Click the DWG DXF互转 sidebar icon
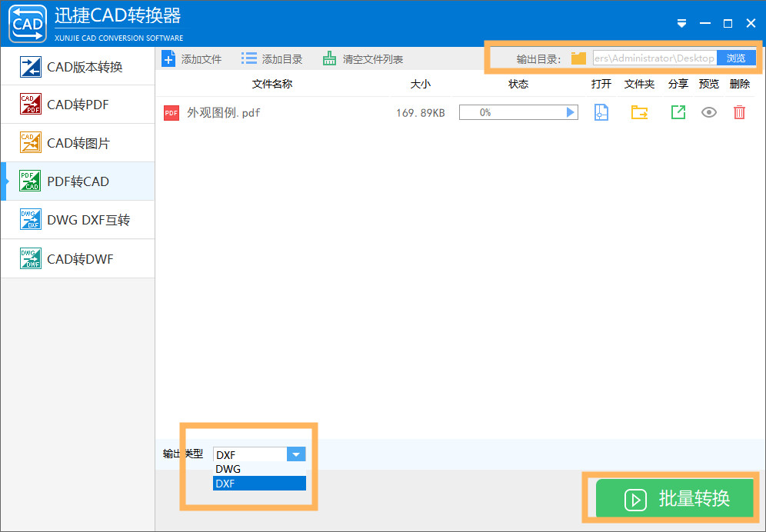766x532 pixels. (x=30, y=219)
